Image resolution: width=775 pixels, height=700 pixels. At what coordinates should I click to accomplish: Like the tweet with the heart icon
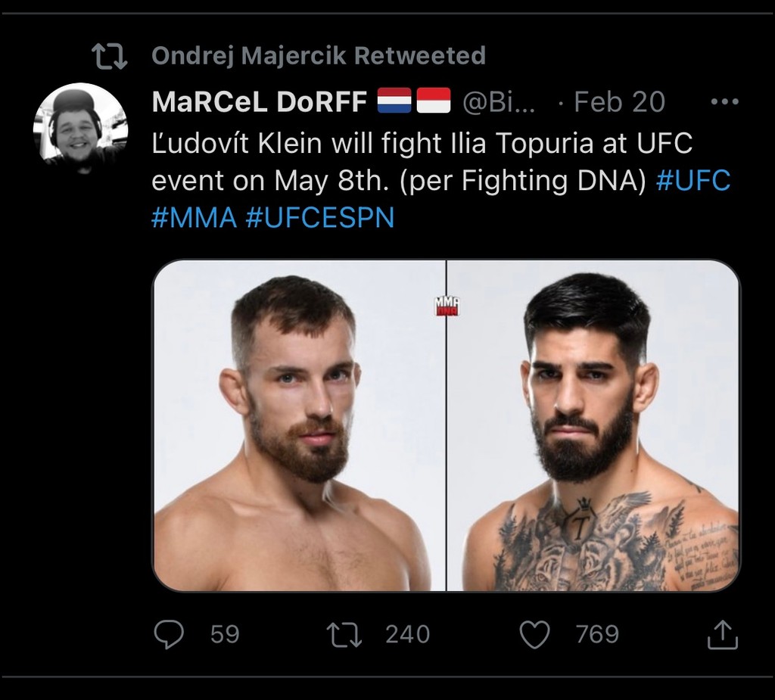535,634
